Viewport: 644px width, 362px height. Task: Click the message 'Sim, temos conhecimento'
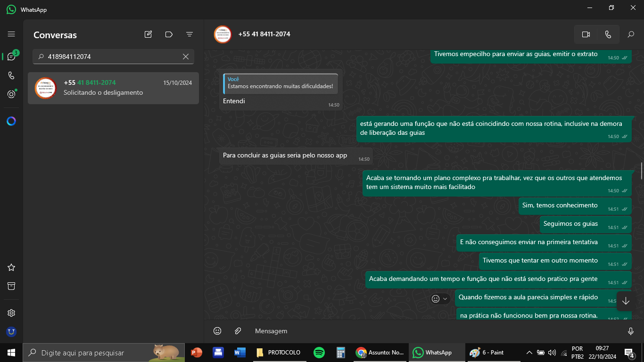coord(575,206)
